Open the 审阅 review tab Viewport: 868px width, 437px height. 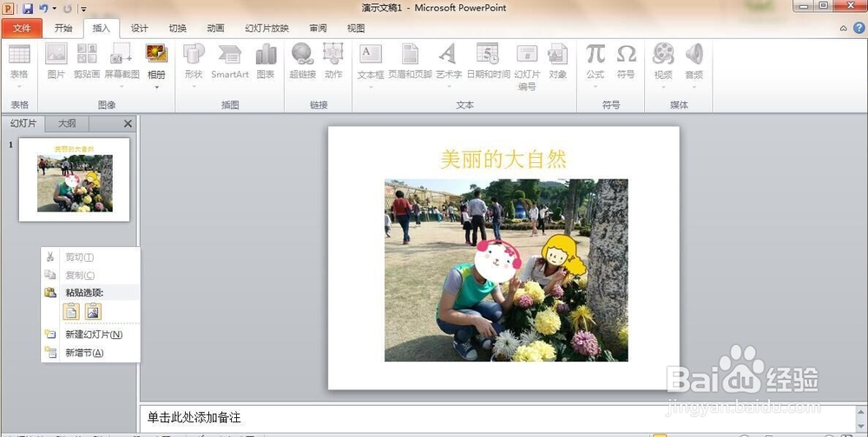tap(319, 29)
